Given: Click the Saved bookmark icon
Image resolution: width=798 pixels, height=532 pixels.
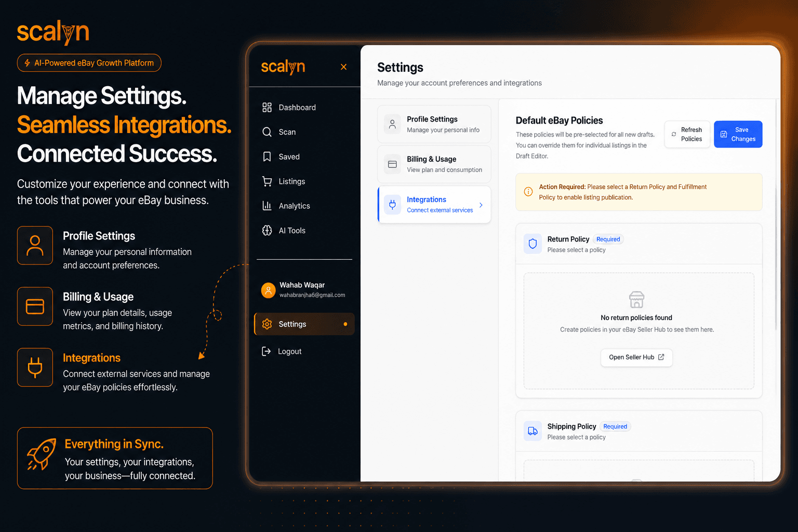Looking at the screenshot, I should (x=267, y=156).
